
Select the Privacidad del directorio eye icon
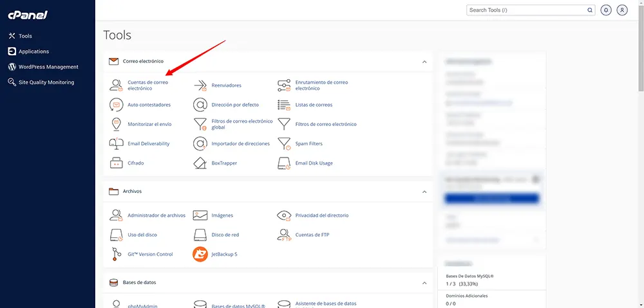284,215
